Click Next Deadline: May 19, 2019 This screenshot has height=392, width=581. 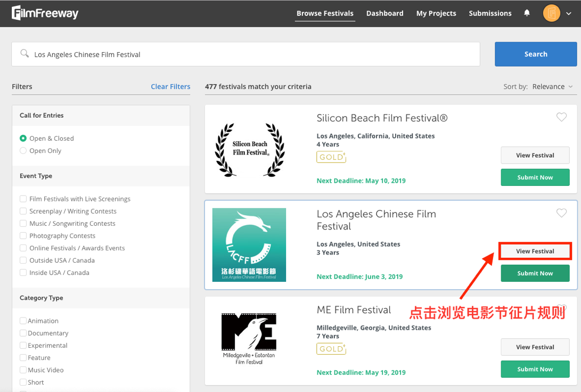(x=361, y=372)
